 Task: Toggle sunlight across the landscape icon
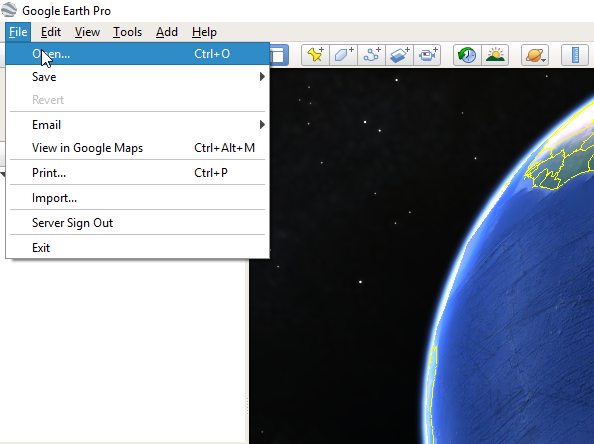click(x=495, y=55)
